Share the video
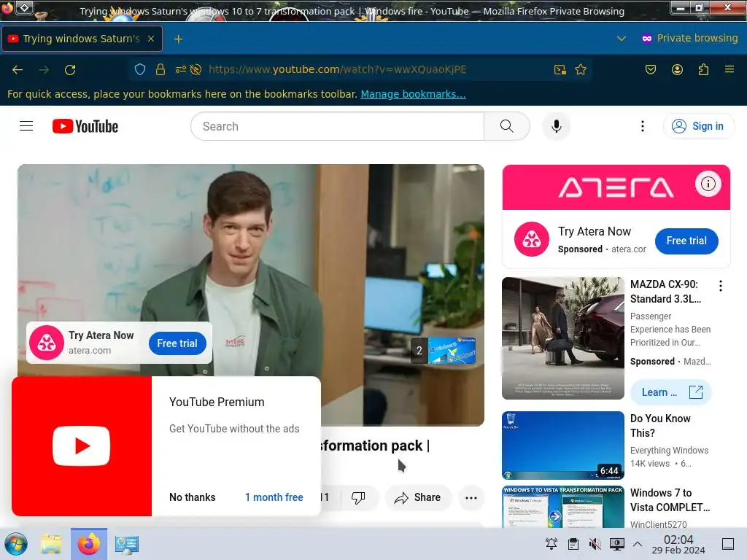 (418, 497)
